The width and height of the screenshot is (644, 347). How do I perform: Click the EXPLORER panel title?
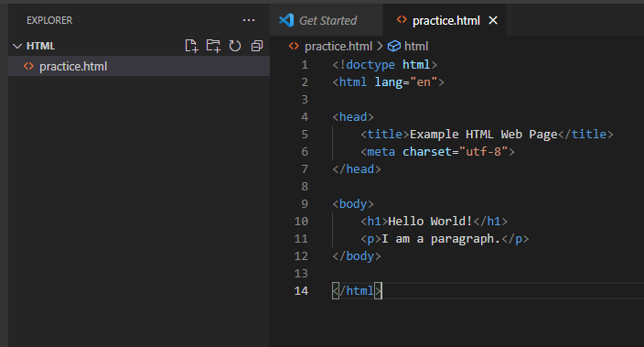tap(49, 20)
